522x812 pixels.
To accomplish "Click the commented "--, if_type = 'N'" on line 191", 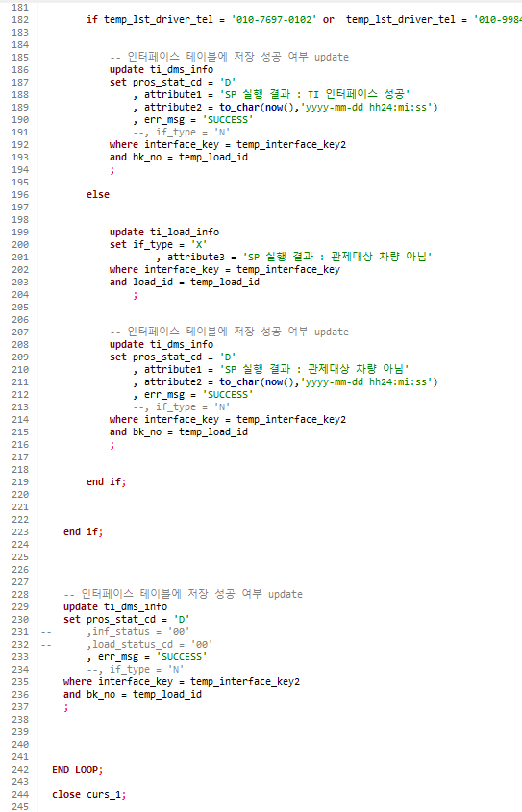I will tap(182, 132).
